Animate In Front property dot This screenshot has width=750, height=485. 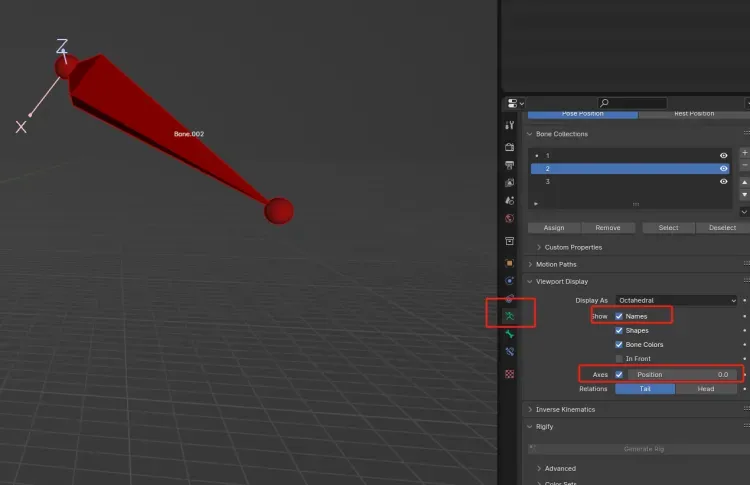tap(745, 358)
